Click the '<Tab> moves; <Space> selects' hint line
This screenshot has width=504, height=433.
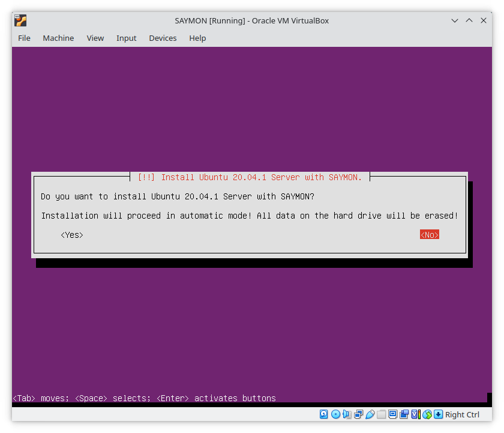tap(145, 398)
